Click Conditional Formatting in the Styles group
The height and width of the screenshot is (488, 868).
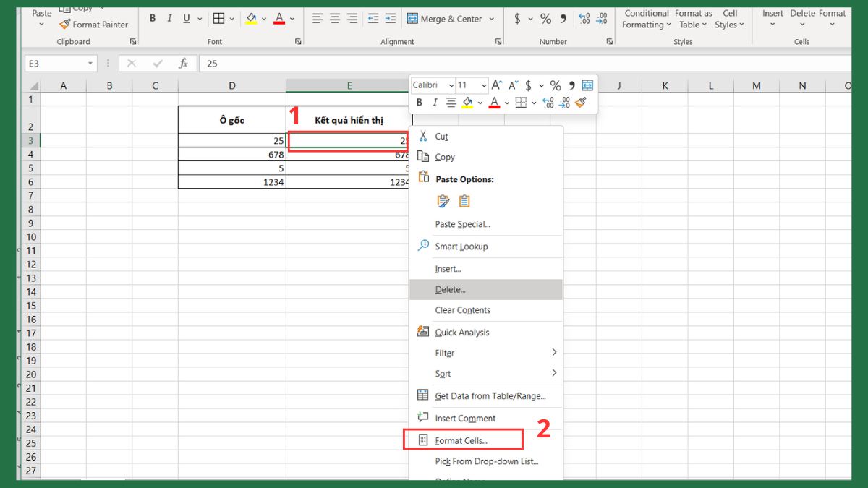646,19
